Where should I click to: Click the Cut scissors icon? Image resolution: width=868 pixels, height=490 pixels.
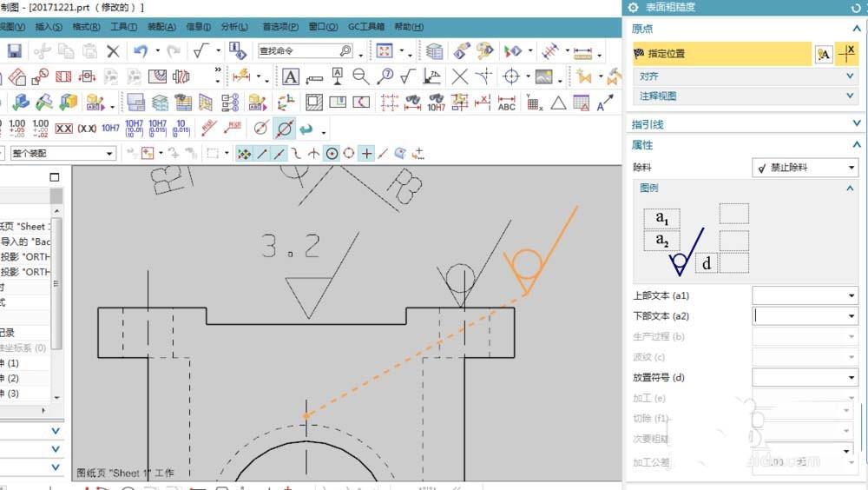[42, 51]
